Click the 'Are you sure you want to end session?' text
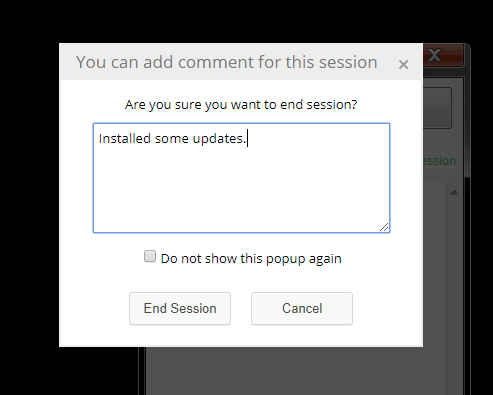The image size is (493, 395). (241, 105)
